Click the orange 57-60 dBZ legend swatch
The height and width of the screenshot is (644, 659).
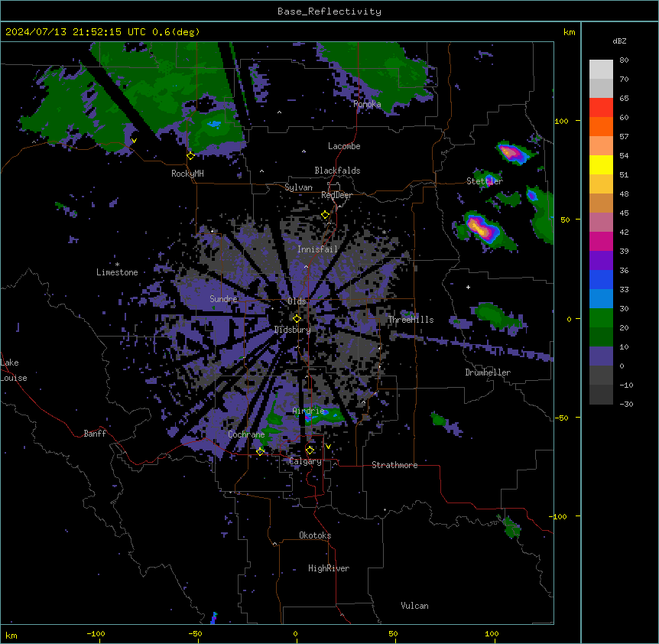[x=601, y=126]
